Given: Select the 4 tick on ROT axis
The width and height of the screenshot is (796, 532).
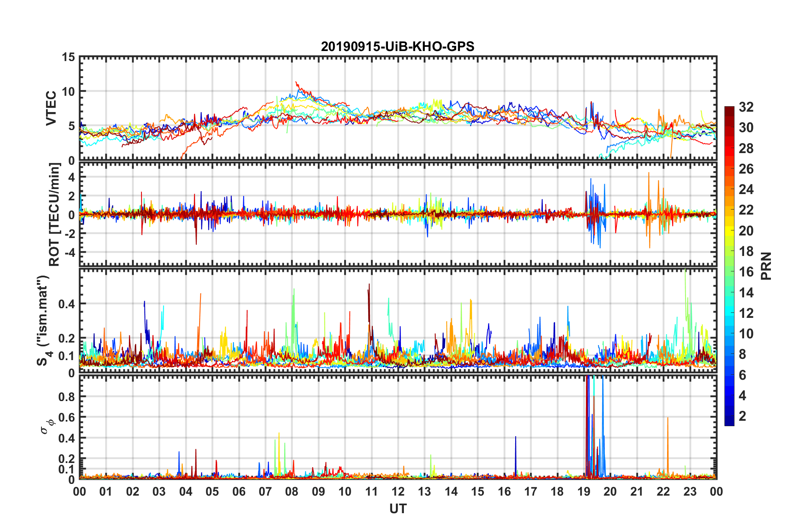Looking at the screenshot, I should (x=72, y=177).
